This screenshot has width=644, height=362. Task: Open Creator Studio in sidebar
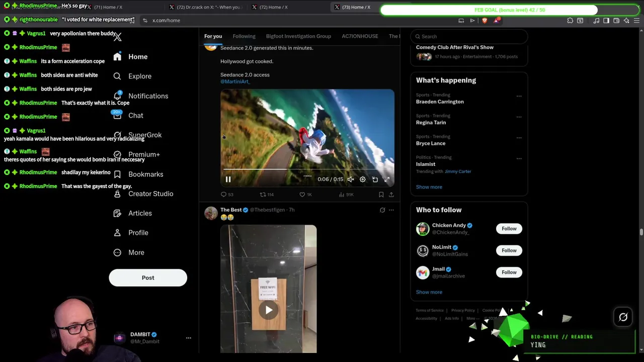(143, 194)
